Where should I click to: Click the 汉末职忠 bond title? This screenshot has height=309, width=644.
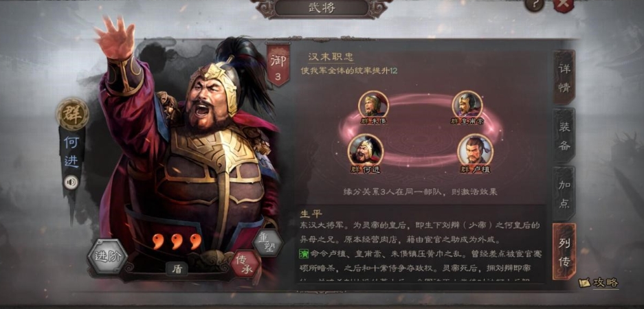[331, 57]
